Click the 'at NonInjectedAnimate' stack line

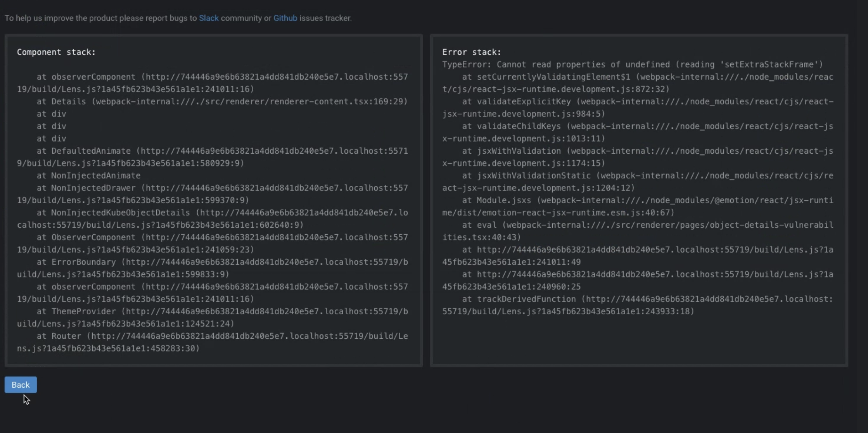tap(88, 176)
